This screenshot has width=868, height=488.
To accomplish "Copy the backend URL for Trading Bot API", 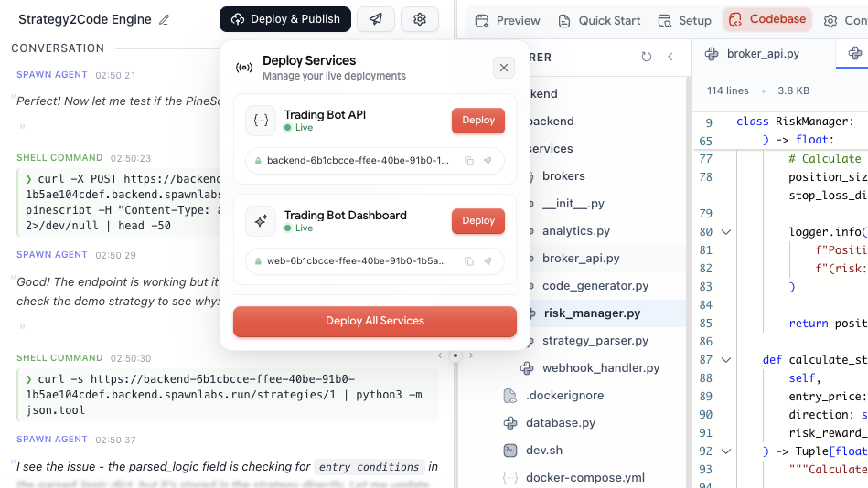I will click(469, 161).
